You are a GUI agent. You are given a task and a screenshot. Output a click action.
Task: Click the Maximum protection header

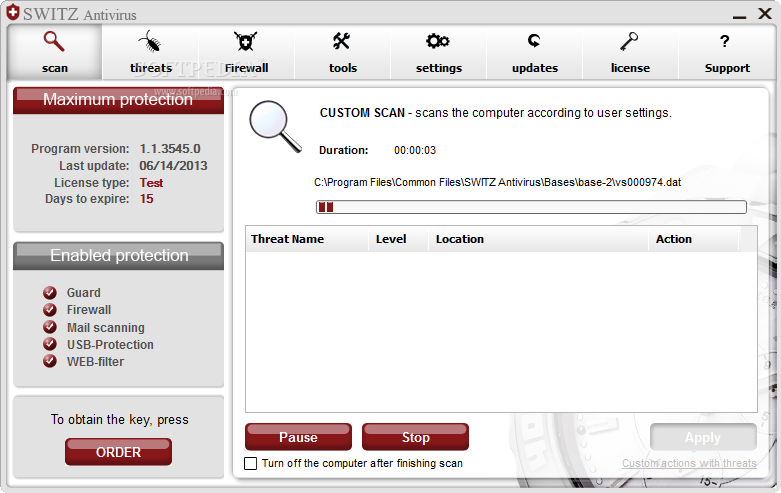(x=118, y=100)
